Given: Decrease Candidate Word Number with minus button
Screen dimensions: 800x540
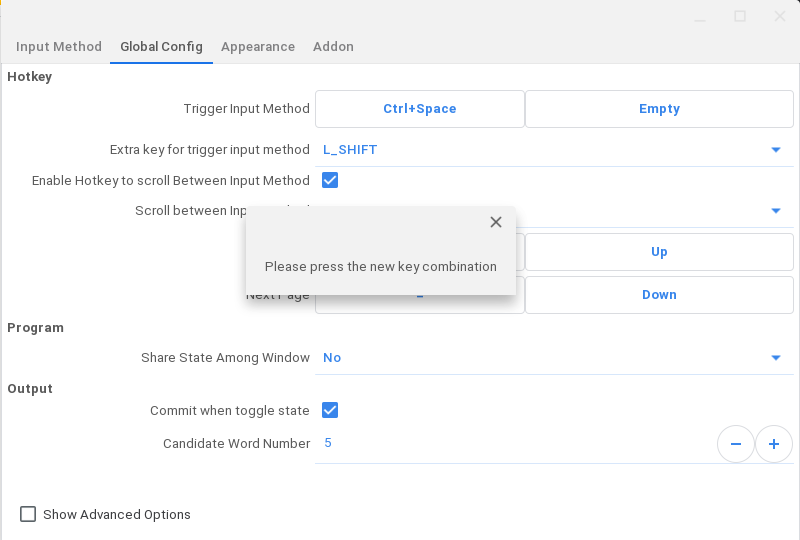Looking at the screenshot, I should pyautogui.click(x=736, y=443).
